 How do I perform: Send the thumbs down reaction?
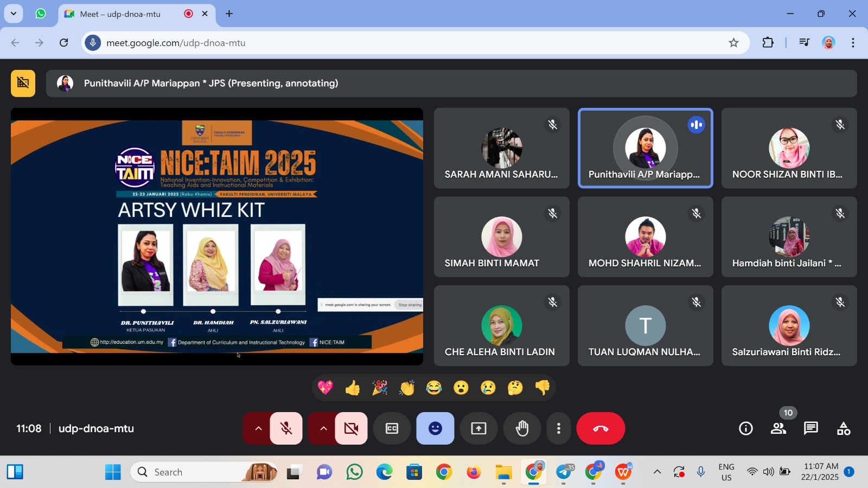coord(542,387)
